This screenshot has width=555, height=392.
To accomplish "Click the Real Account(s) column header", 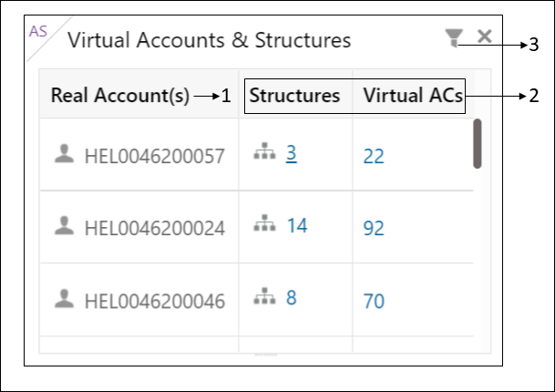I will [x=120, y=95].
